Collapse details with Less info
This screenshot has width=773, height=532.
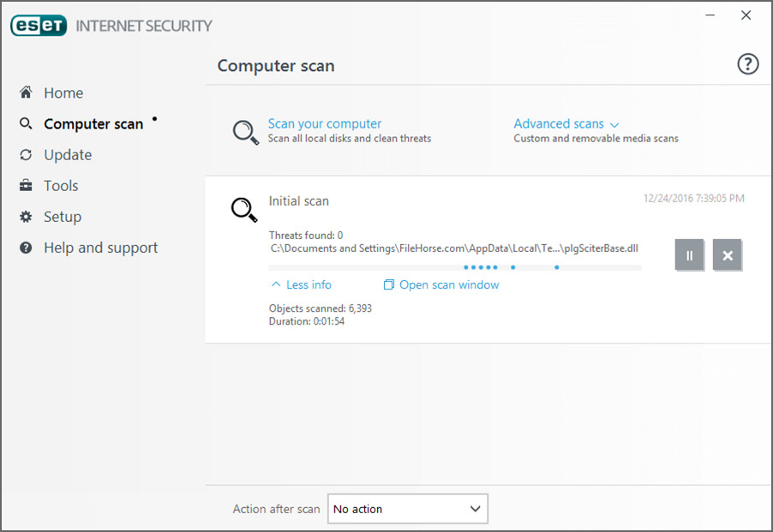pos(309,284)
